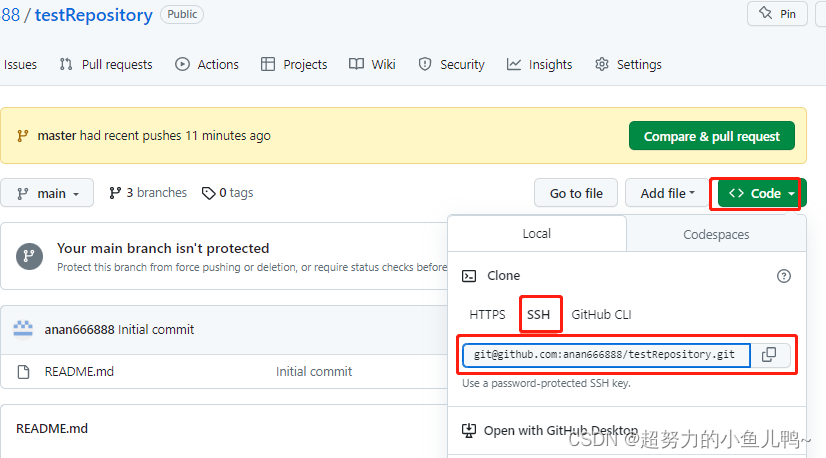
Task: Select the HTTPS clone option
Action: (487, 315)
